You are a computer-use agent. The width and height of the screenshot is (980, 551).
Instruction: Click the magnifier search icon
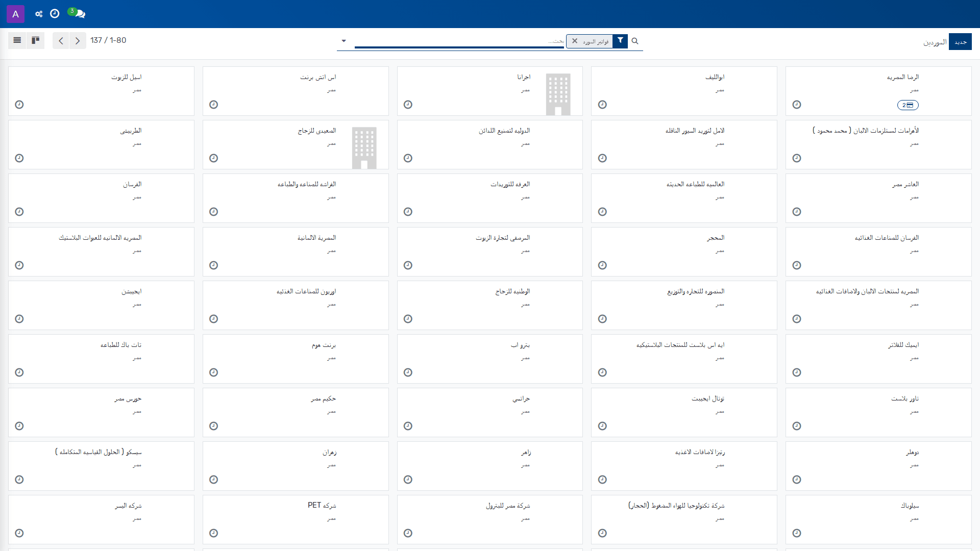635,41
